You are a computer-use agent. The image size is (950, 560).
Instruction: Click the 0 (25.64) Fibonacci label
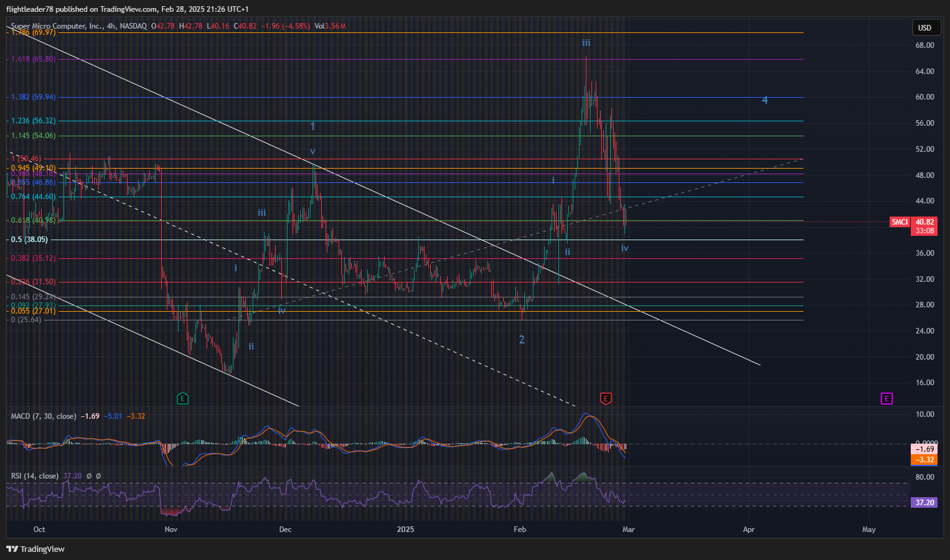pos(26,320)
